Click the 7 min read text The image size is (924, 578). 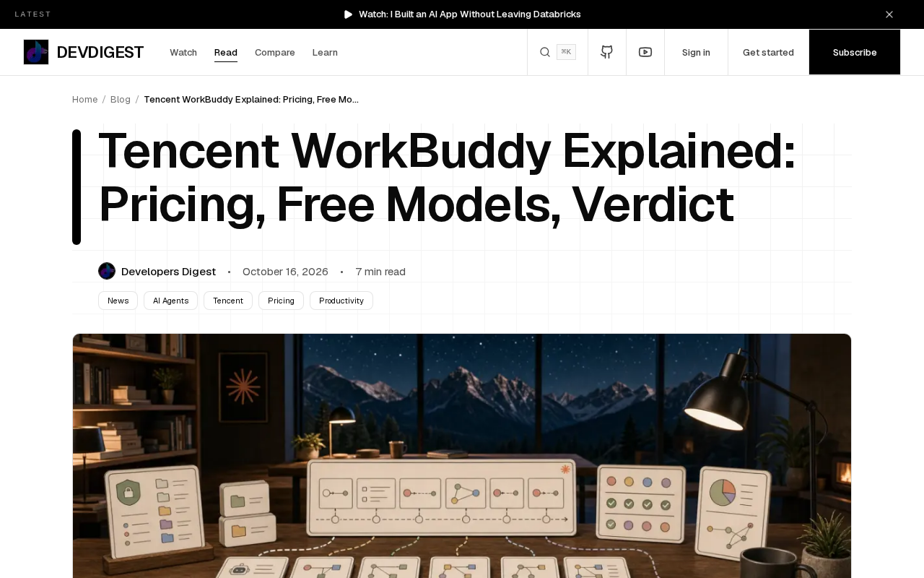tap(380, 272)
